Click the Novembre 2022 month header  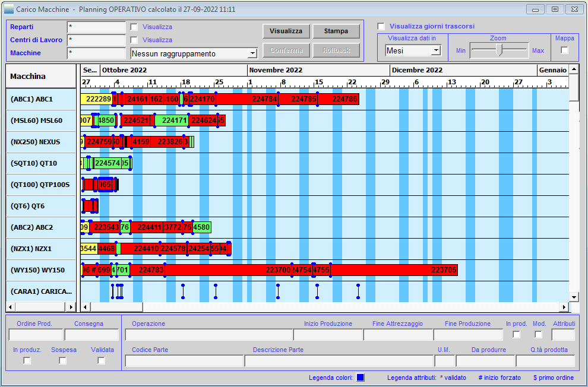pyautogui.click(x=276, y=70)
